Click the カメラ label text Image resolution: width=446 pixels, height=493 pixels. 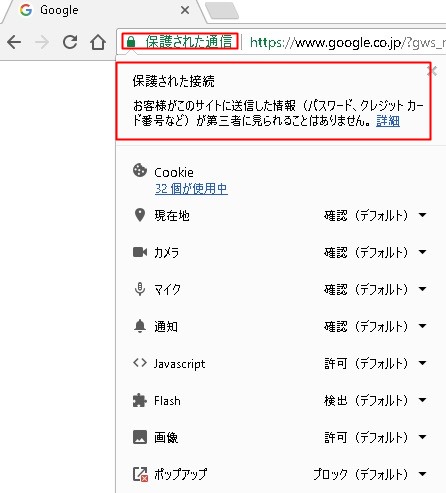pos(166,253)
